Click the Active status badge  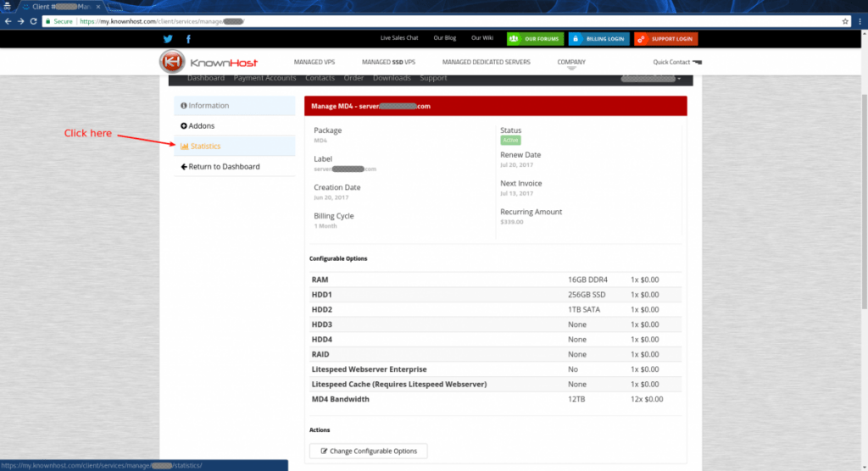click(x=510, y=141)
